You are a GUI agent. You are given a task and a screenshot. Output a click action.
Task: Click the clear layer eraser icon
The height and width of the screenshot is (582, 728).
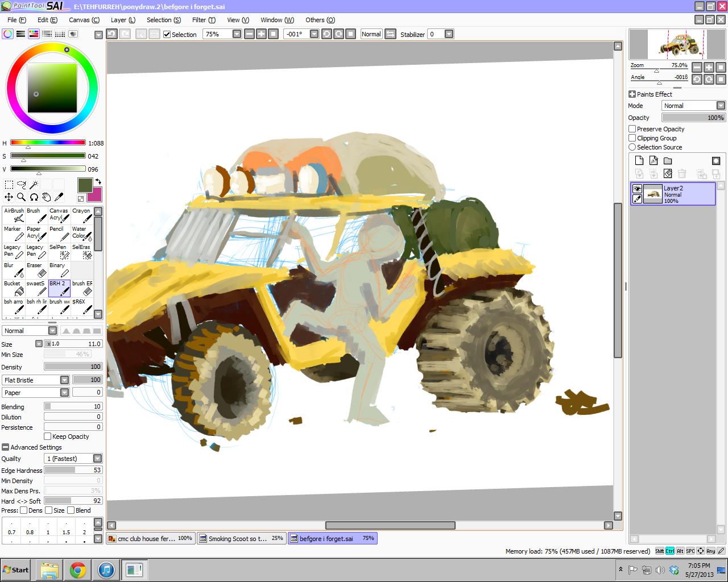tap(668, 173)
